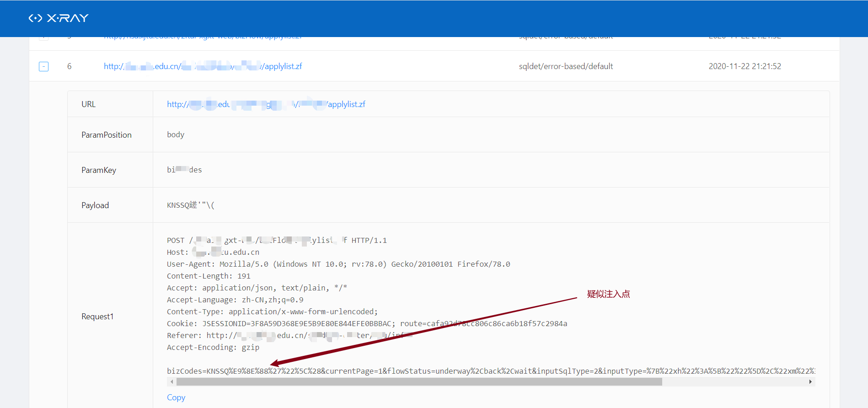Select the Host header line

tap(213, 252)
